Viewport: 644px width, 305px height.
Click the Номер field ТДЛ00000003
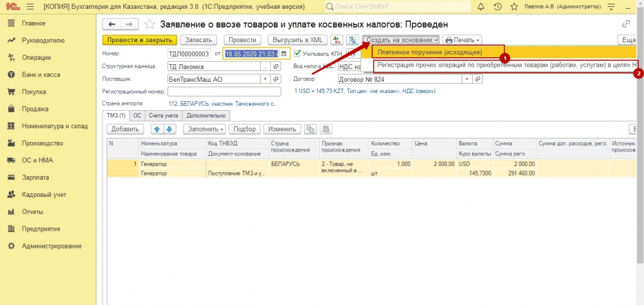tap(189, 54)
